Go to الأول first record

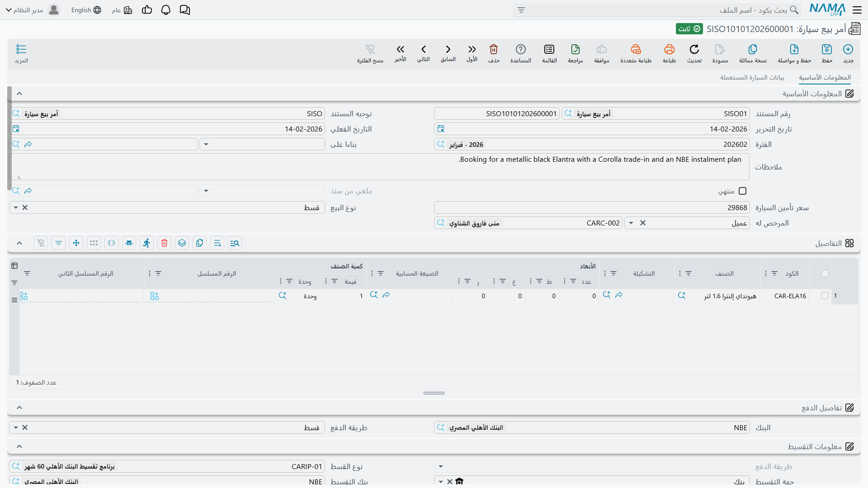tap(472, 53)
